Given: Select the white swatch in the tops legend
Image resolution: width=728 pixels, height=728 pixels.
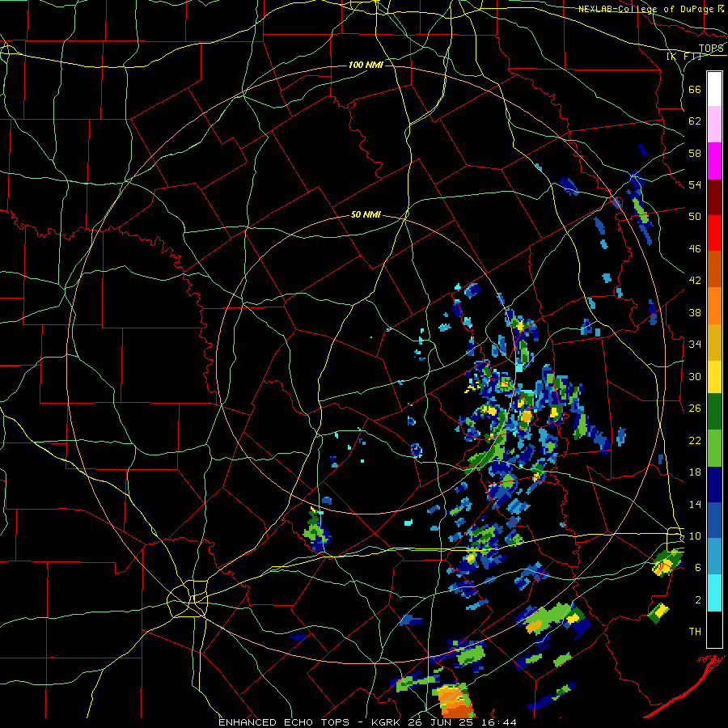Looking at the screenshot, I should coord(714,89).
